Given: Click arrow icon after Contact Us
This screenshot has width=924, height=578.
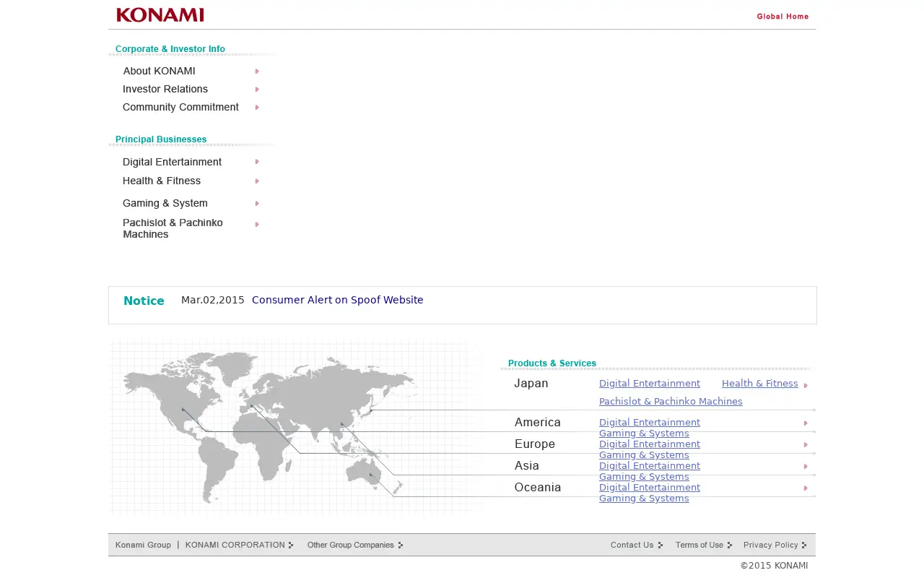Looking at the screenshot, I should pyautogui.click(x=660, y=545).
